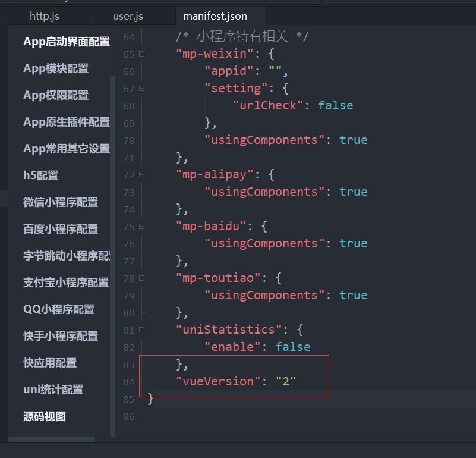Fold the mp-alipay section on line 72

[141, 175]
